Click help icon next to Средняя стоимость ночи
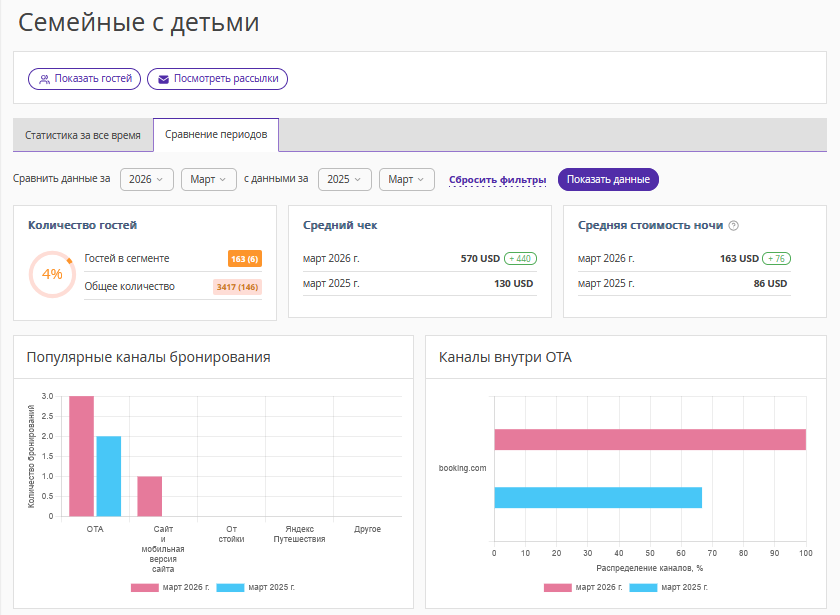This screenshot has height=615, width=840. 733,226
